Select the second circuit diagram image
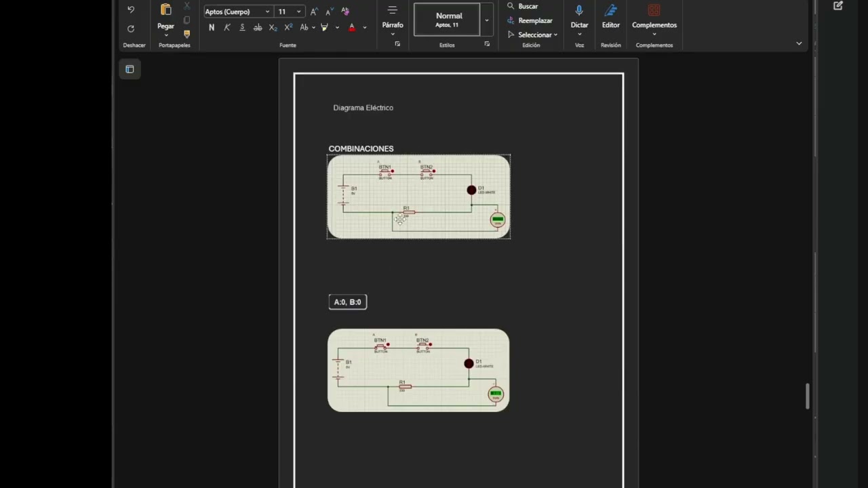Viewport: 868px width, 488px height. point(418,370)
